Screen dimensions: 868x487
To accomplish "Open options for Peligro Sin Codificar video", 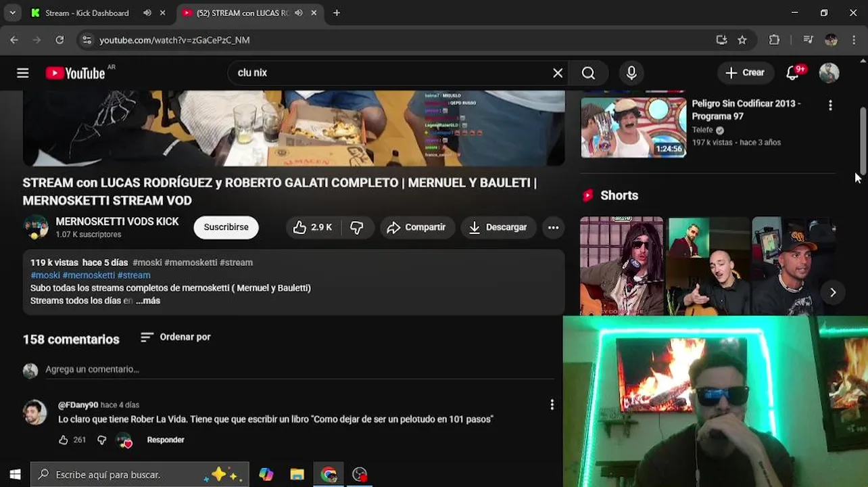I will click(830, 106).
